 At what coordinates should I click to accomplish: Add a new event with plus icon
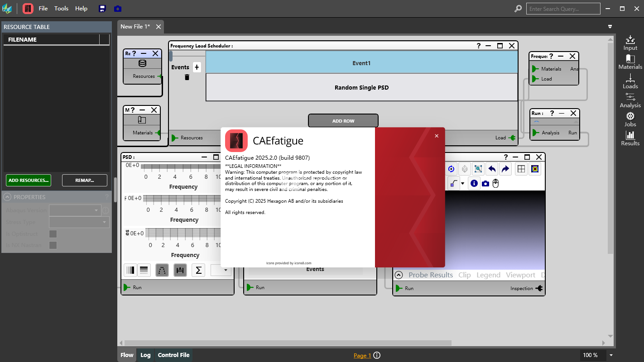197,67
